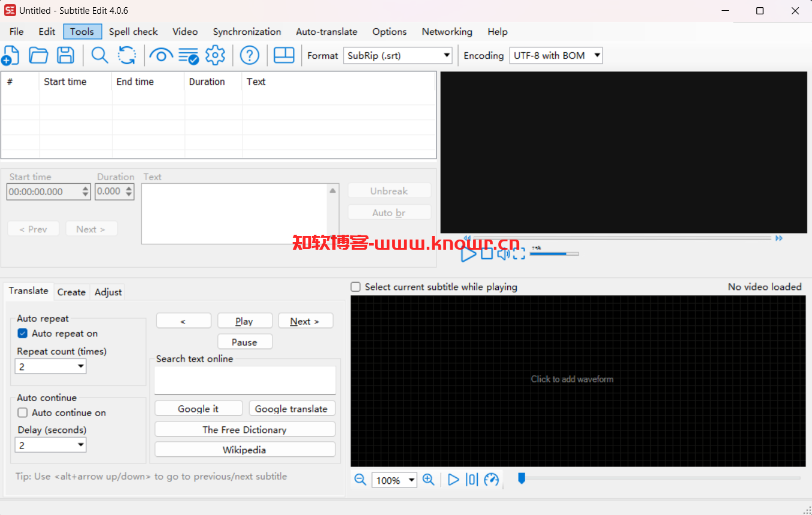Click the Pause button
The height and width of the screenshot is (515, 812).
point(245,342)
